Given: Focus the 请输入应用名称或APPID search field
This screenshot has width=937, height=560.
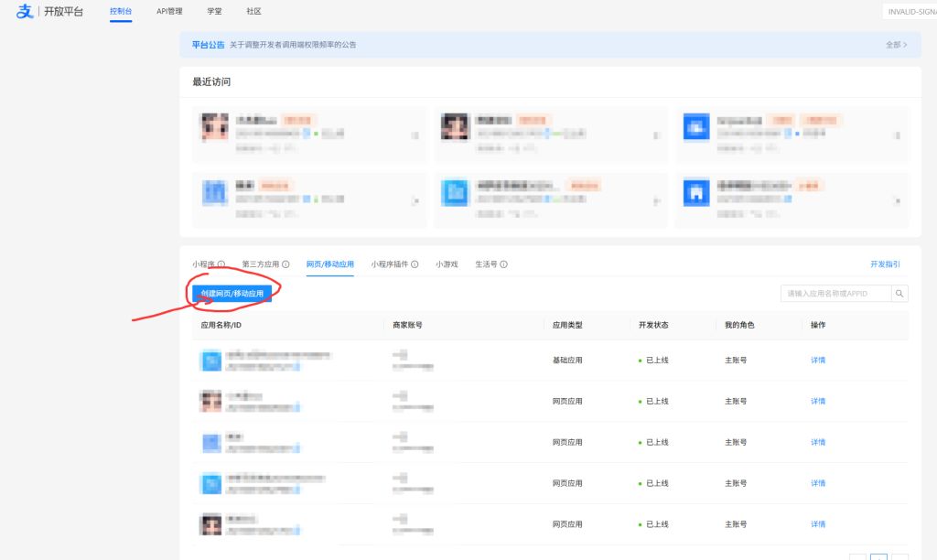Looking at the screenshot, I should pos(836,294).
